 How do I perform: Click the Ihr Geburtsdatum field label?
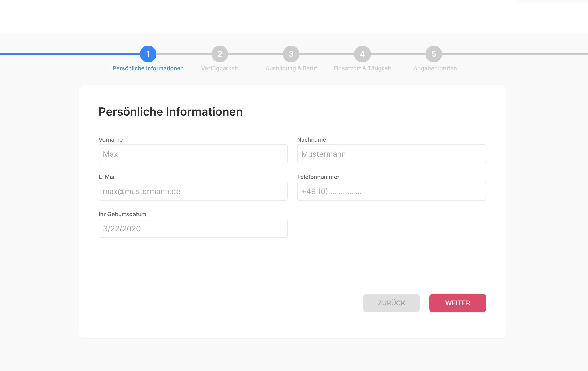pyautogui.click(x=122, y=214)
